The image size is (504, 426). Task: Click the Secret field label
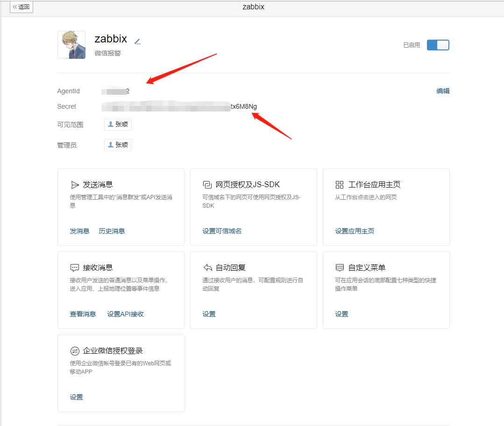coord(66,106)
